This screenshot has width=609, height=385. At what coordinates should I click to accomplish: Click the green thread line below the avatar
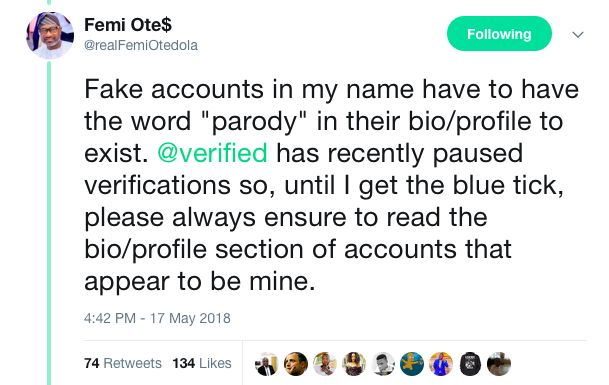[x=49, y=223]
